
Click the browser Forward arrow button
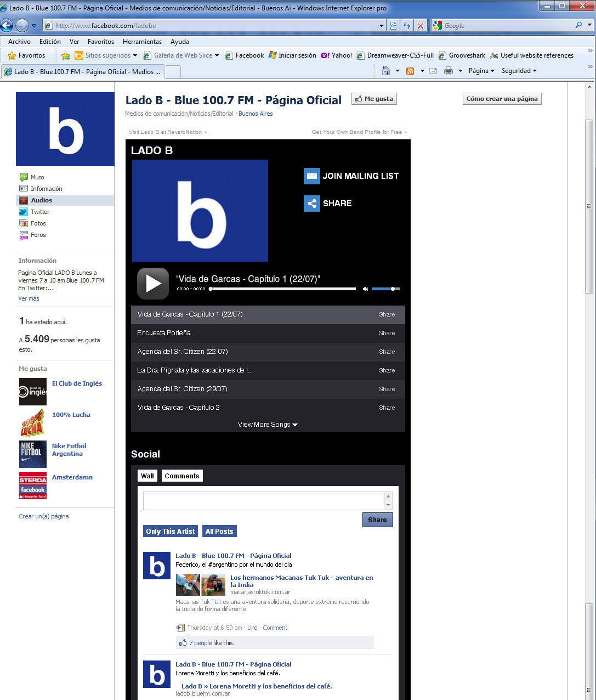(x=22, y=25)
